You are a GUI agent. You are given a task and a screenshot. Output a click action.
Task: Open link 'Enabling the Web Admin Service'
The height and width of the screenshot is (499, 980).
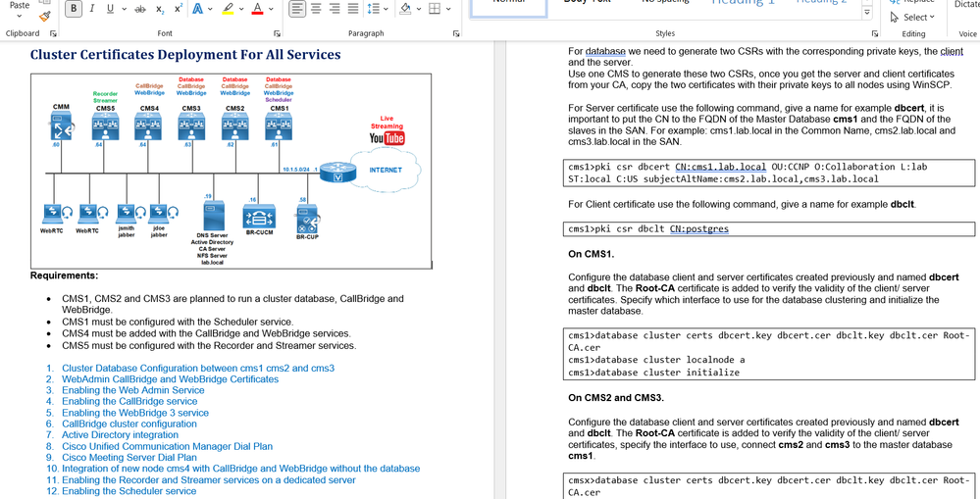(133, 390)
